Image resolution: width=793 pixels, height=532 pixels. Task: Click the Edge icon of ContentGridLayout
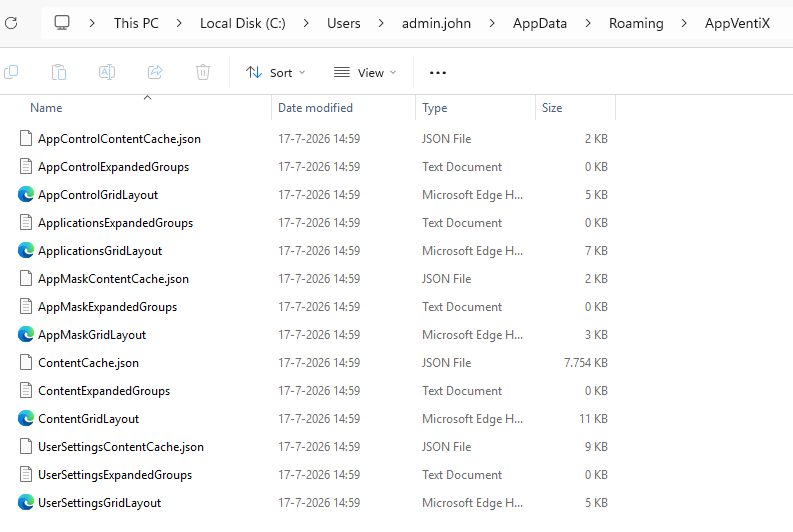(x=26, y=418)
